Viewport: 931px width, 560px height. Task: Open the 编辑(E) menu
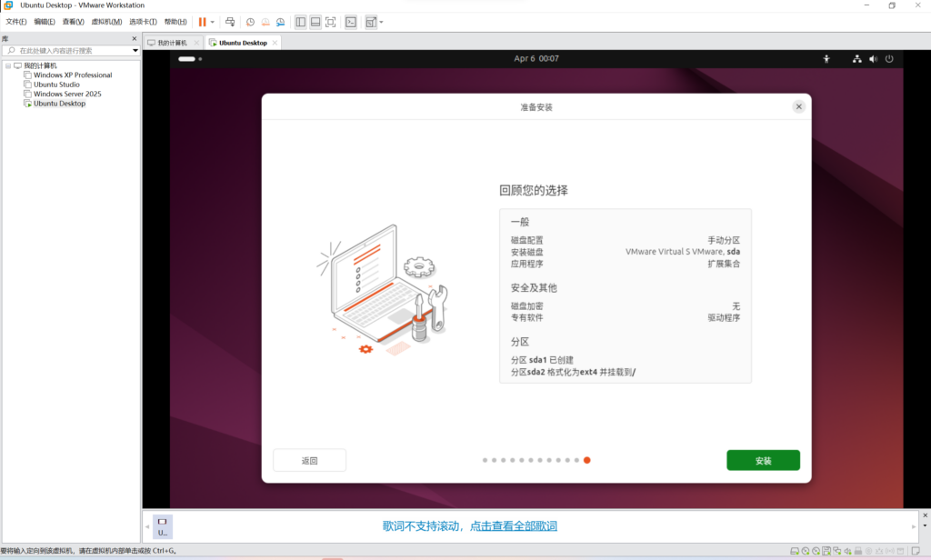(45, 22)
